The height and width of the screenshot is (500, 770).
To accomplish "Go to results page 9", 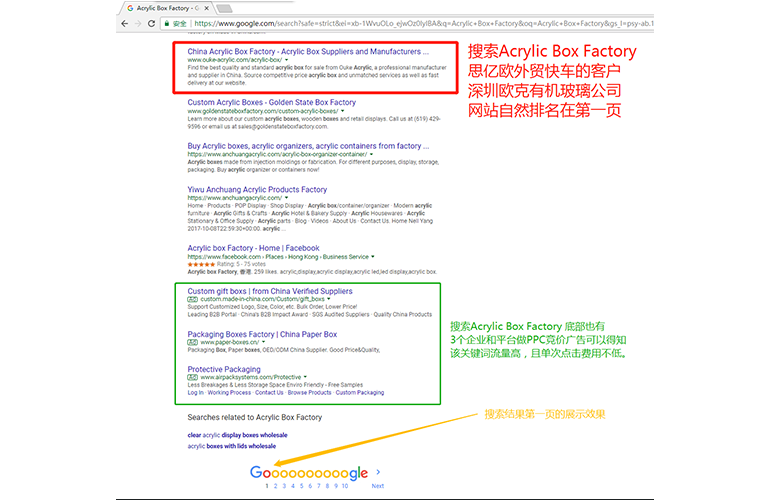I will (x=336, y=486).
